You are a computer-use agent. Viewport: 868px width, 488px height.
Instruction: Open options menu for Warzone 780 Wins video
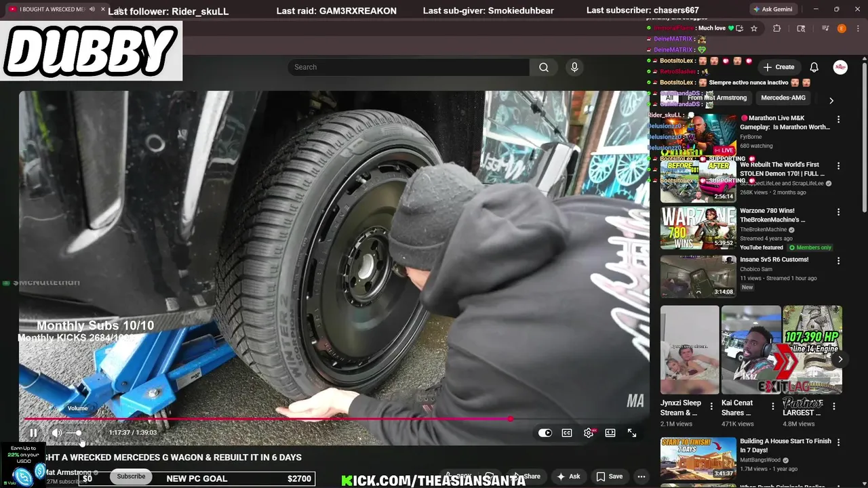(838, 211)
